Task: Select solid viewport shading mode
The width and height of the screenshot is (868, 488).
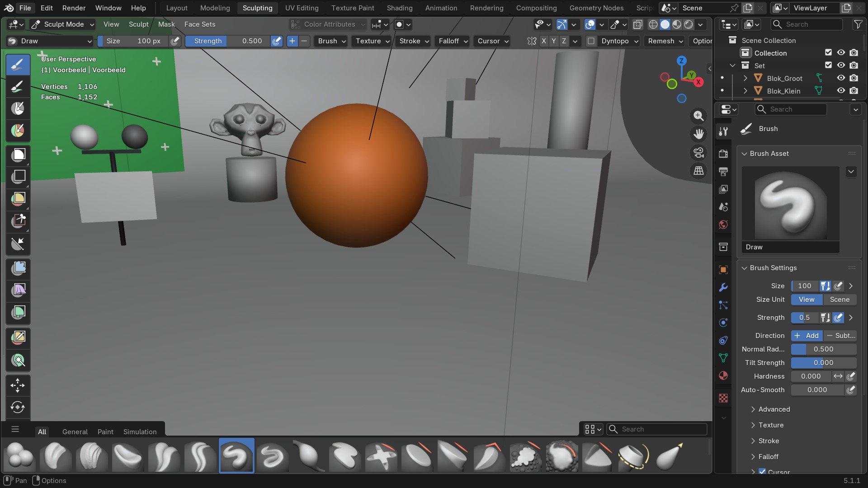Action: point(665,24)
